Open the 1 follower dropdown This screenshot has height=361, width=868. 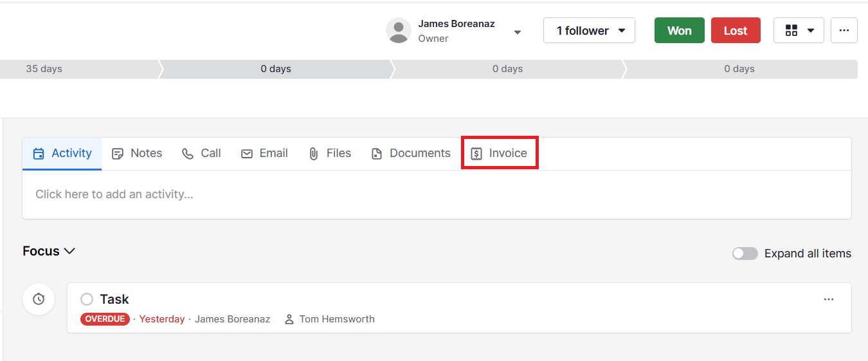[589, 30]
